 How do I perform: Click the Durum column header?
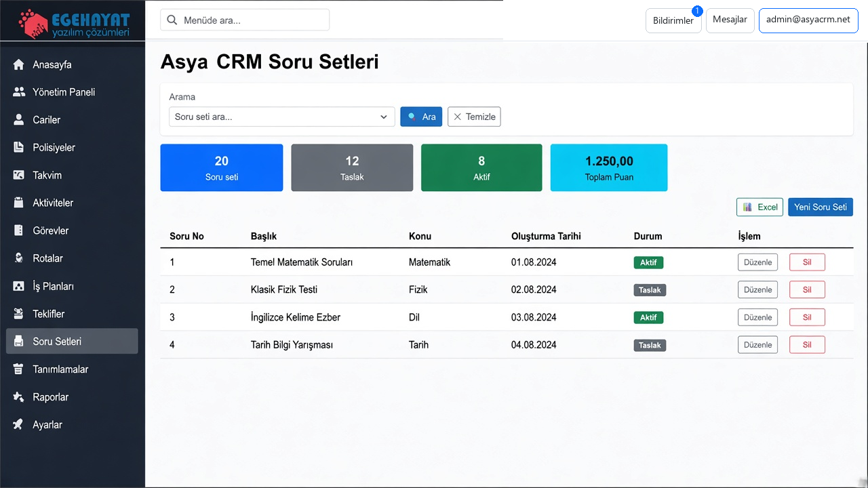pyautogui.click(x=648, y=237)
